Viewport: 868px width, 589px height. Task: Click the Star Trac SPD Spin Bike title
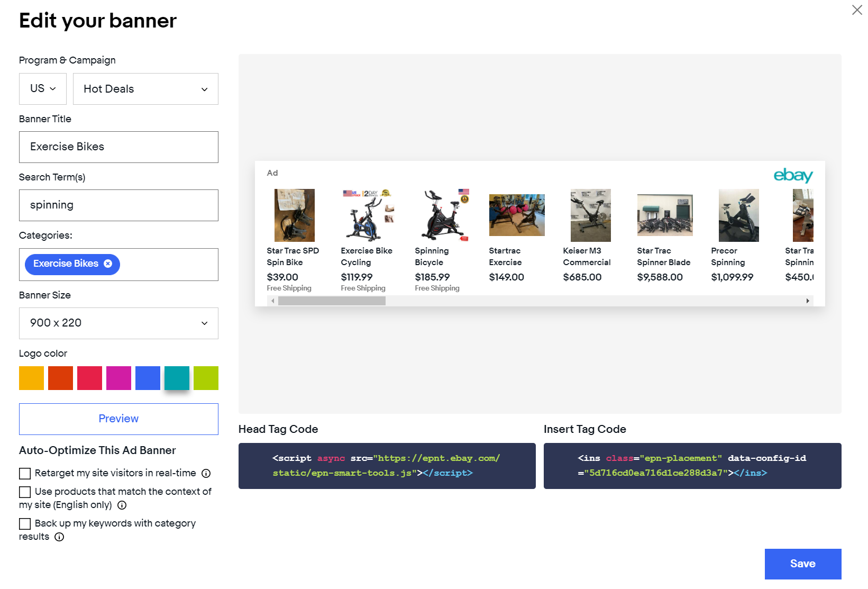293,257
